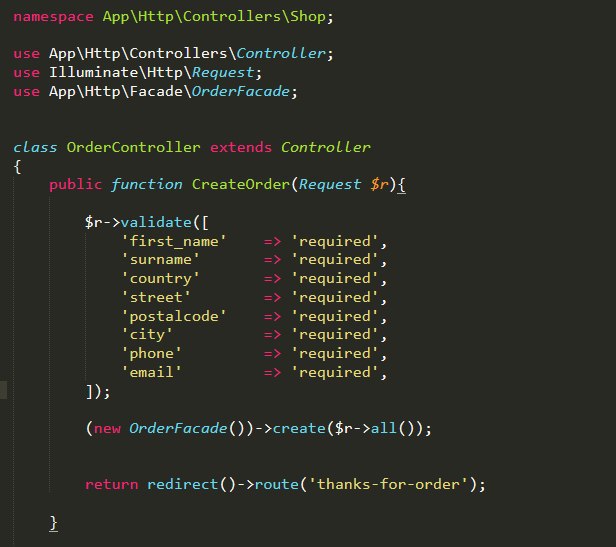
Task: Click 'OrderFacade' in the instantiation line
Action: click(178, 428)
